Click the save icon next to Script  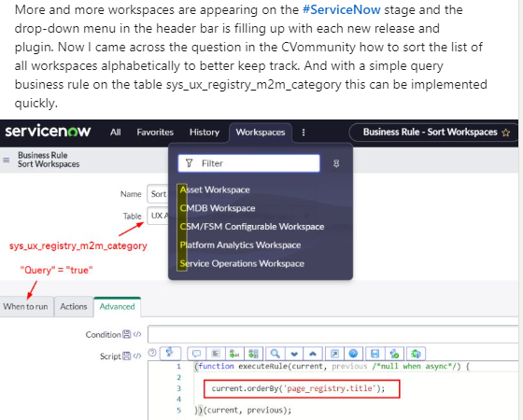[127, 356]
